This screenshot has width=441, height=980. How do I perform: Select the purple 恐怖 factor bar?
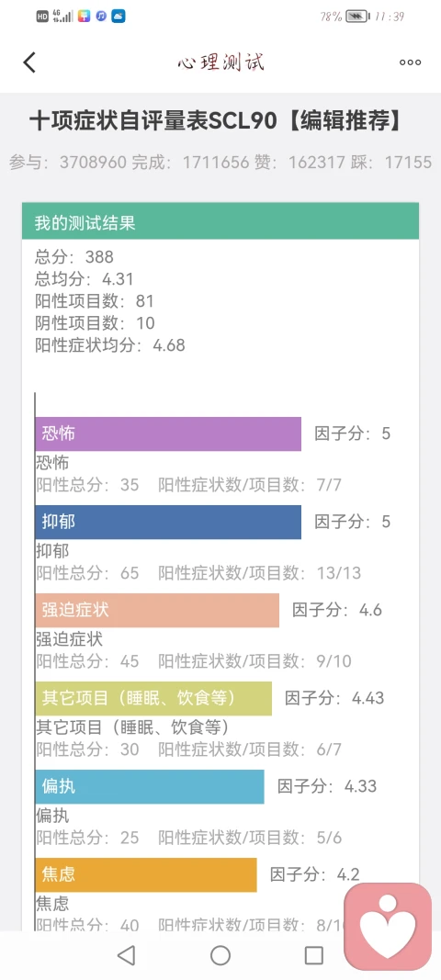(168, 434)
